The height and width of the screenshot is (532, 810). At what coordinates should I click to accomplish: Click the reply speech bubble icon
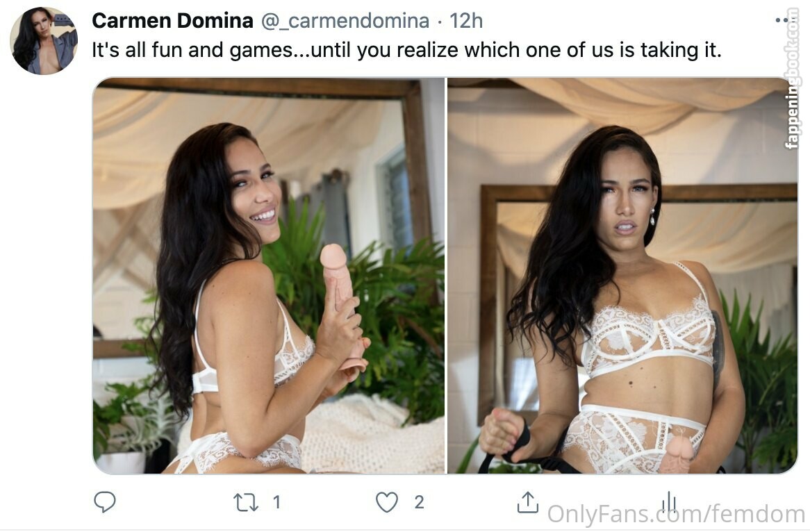[x=105, y=501]
